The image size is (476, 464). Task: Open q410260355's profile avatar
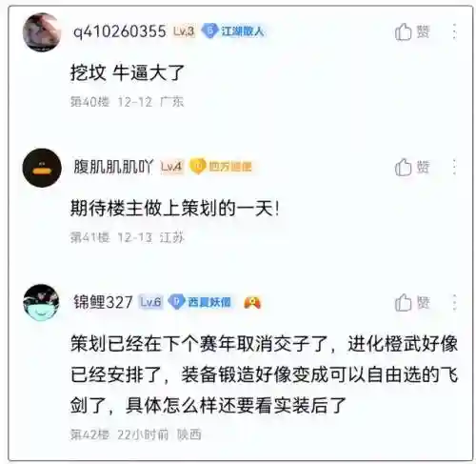(42, 32)
